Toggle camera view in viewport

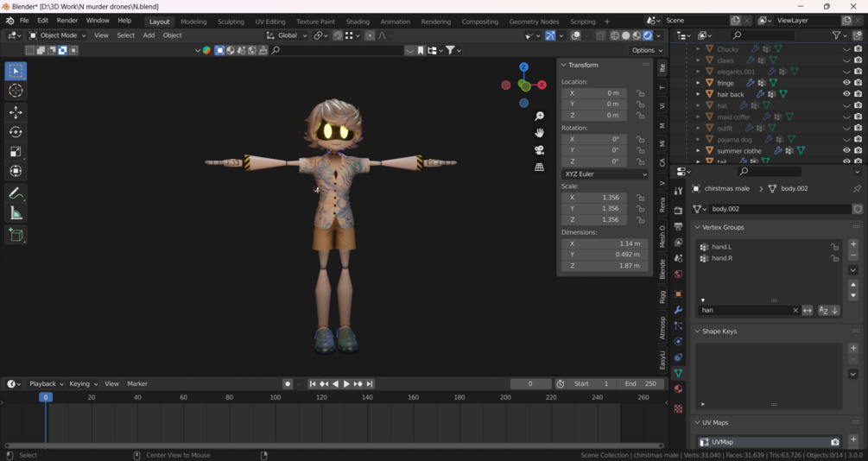point(539,150)
